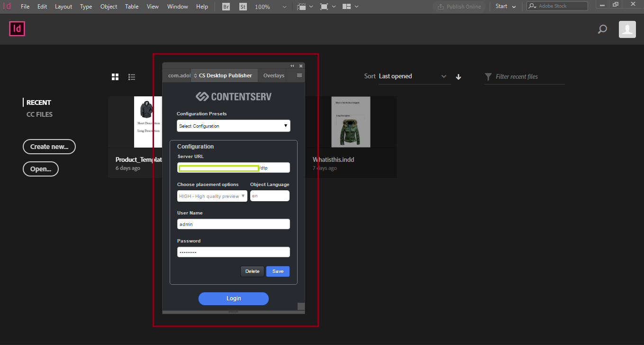Open Adobe Stock via the St icon
This screenshot has height=345, width=644.
pos(243,7)
